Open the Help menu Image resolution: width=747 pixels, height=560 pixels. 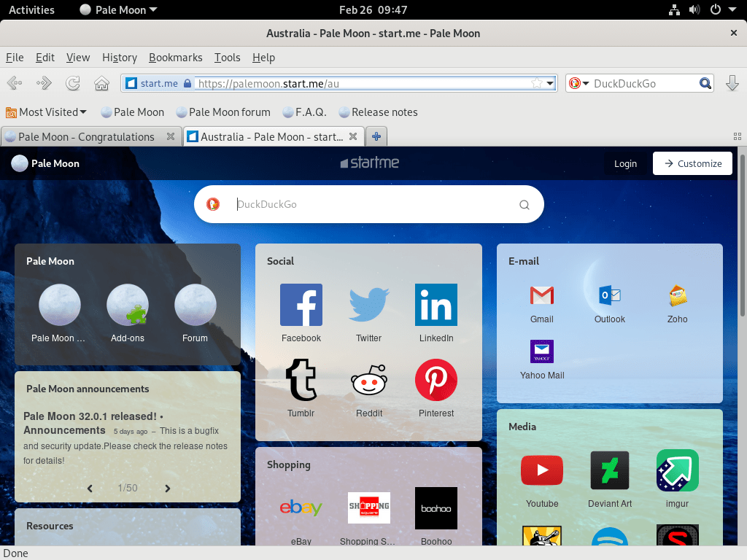coord(263,58)
